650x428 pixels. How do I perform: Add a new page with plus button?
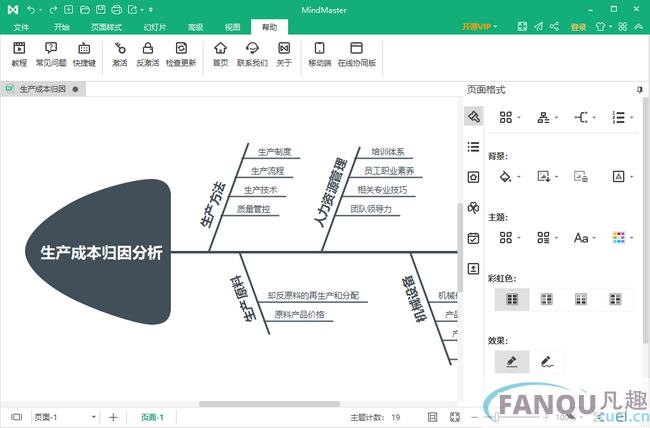[x=113, y=417]
